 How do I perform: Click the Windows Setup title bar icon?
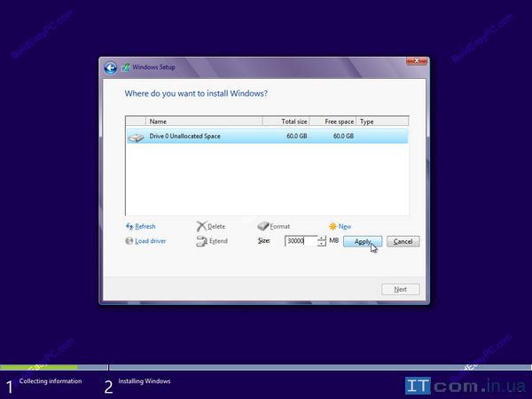126,67
